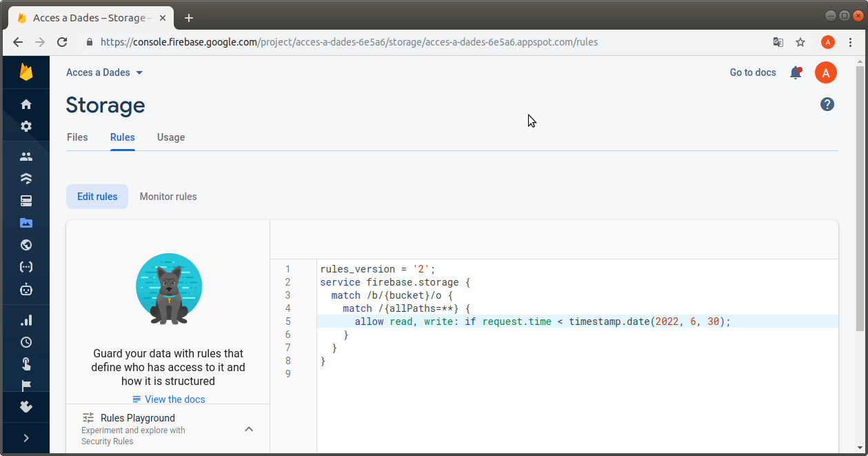Open the Acces a Dades project dropdown
Image resolution: width=868 pixels, height=456 pixels.
(x=105, y=72)
